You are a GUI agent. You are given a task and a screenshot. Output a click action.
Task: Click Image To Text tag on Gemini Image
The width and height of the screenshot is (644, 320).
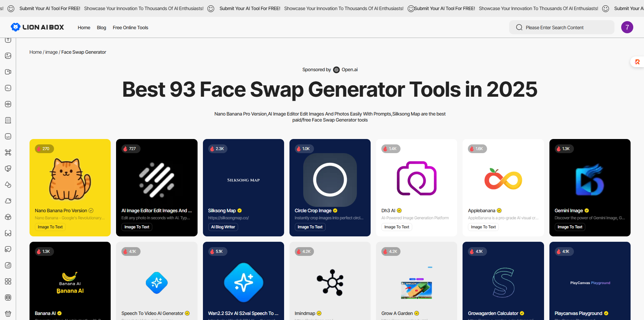pyautogui.click(x=570, y=227)
